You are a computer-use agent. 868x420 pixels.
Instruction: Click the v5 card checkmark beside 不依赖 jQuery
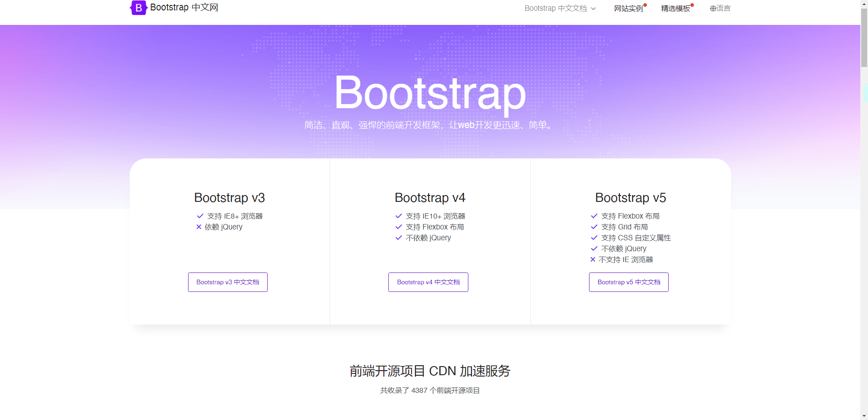594,248
